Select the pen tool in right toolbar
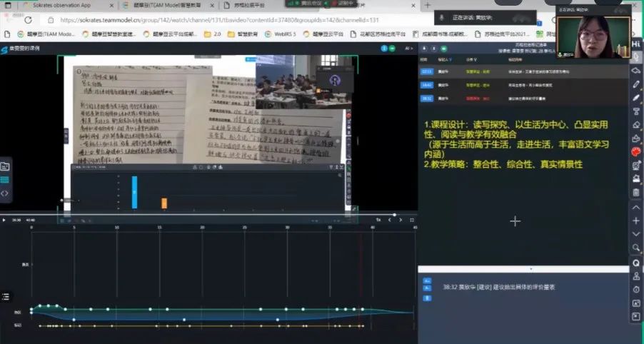 point(636,84)
